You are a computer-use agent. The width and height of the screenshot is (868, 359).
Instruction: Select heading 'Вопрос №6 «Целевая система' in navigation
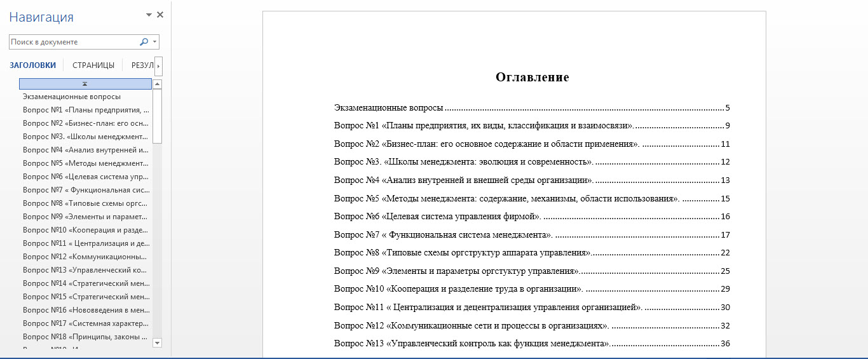pos(86,177)
